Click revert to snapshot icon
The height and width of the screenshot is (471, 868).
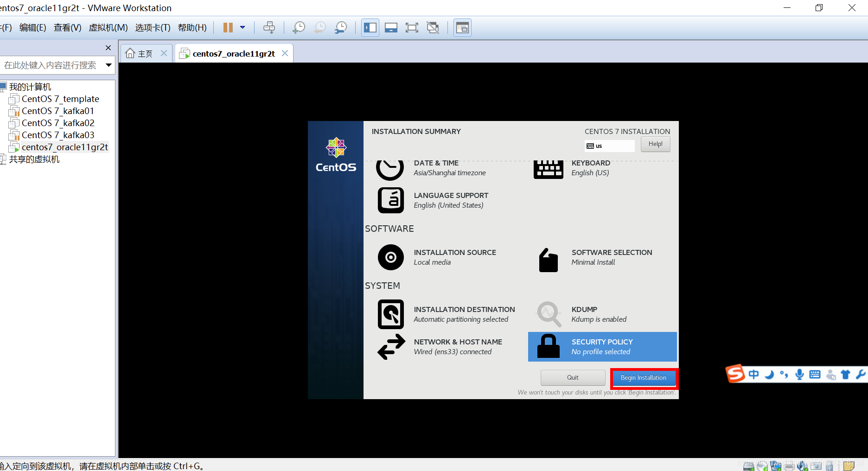319,28
